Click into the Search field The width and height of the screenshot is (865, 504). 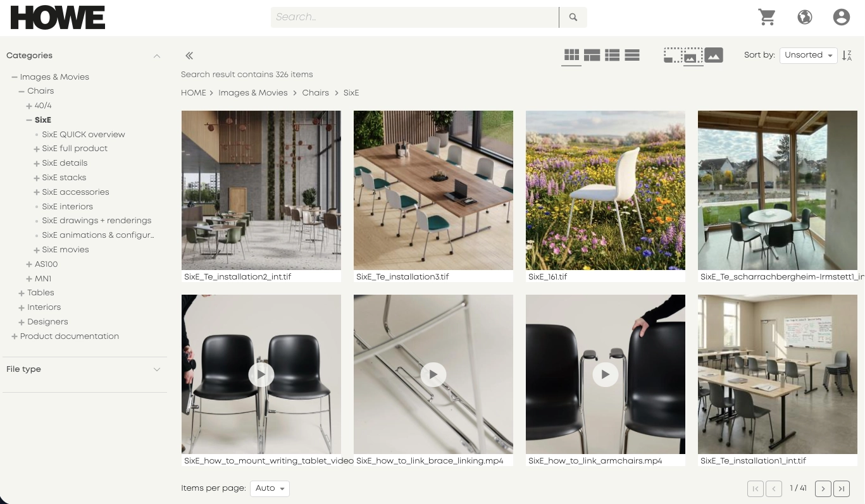pyautogui.click(x=415, y=17)
